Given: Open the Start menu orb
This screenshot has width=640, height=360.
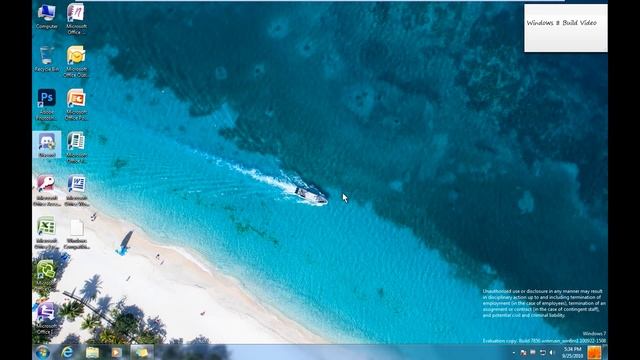Looking at the screenshot, I should tap(42, 352).
